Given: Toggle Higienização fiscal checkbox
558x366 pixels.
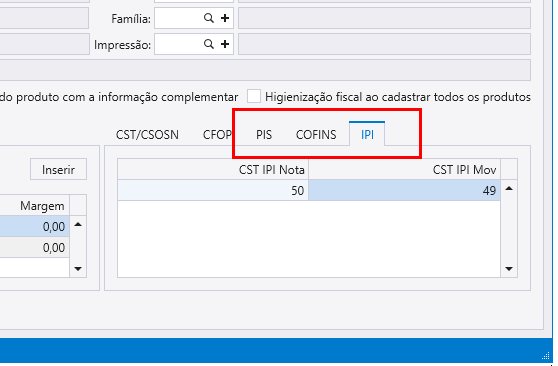Looking at the screenshot, I should pyautogui.click(x=254, y=96).
